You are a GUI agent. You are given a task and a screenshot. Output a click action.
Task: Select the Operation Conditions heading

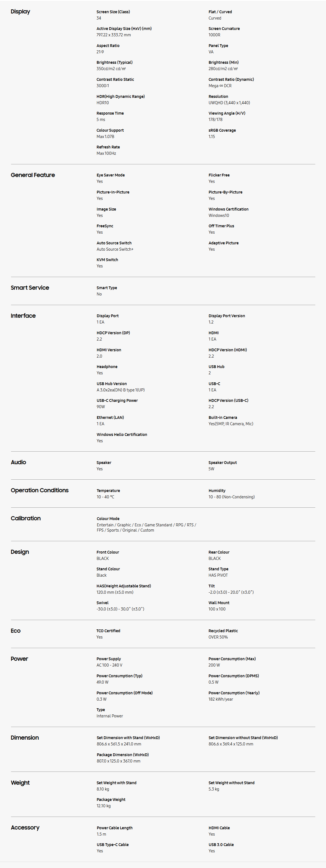coord(39,490)
